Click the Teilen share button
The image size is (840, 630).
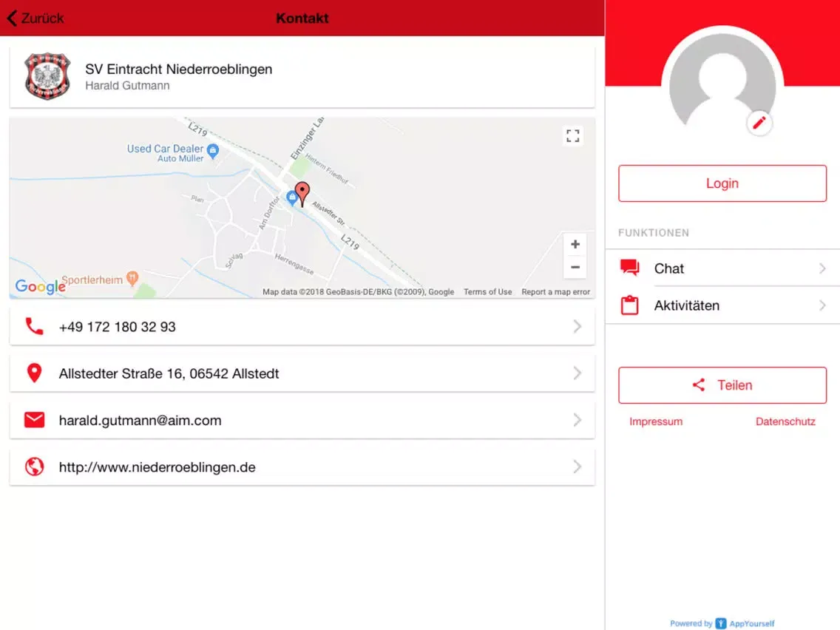click(722, 385)
